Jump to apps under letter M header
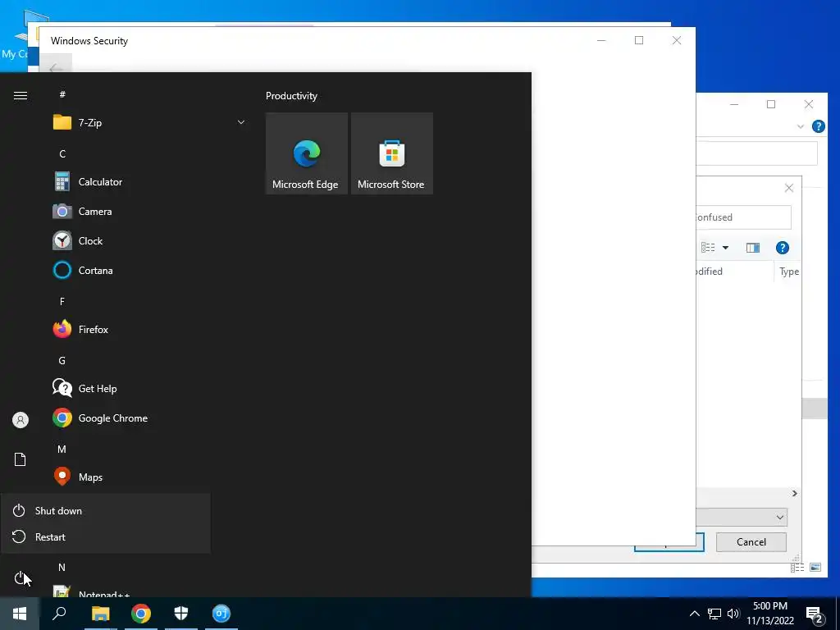 [x=62, y=449]
